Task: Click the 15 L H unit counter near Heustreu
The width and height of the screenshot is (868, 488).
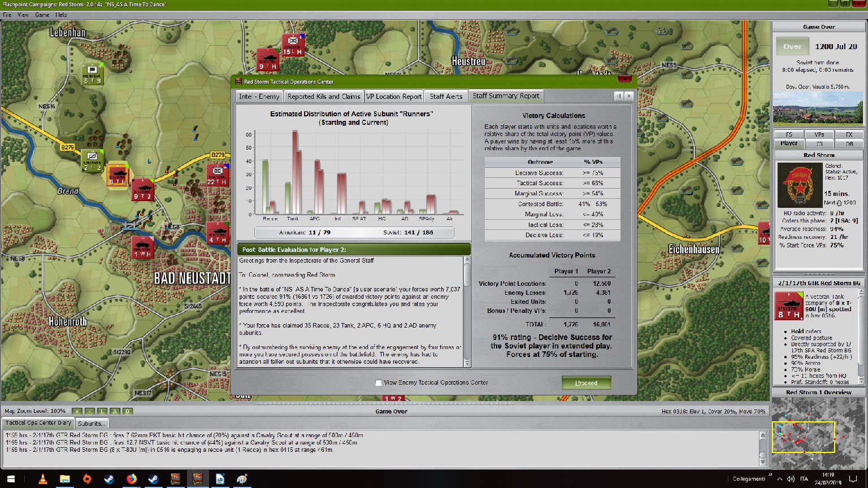Action: (x=293, y=45)
